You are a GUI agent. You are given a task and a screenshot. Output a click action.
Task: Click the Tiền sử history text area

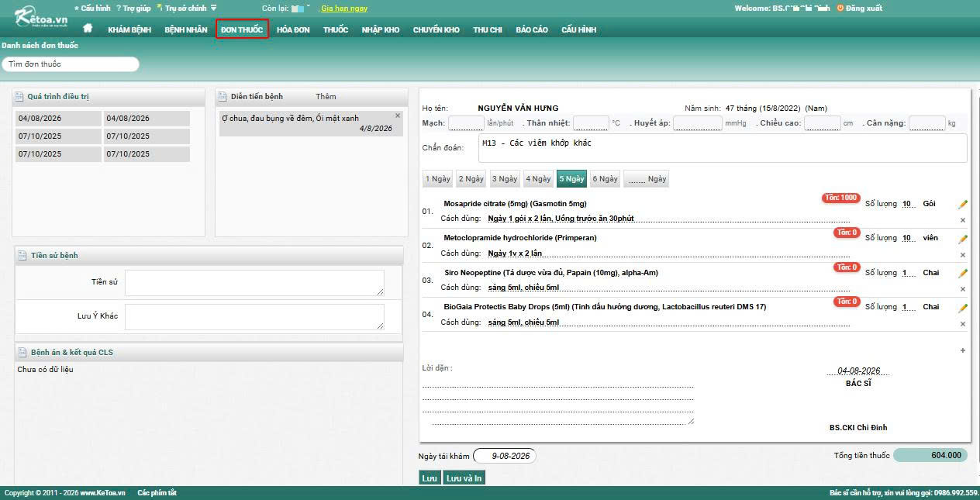(254, 283)
